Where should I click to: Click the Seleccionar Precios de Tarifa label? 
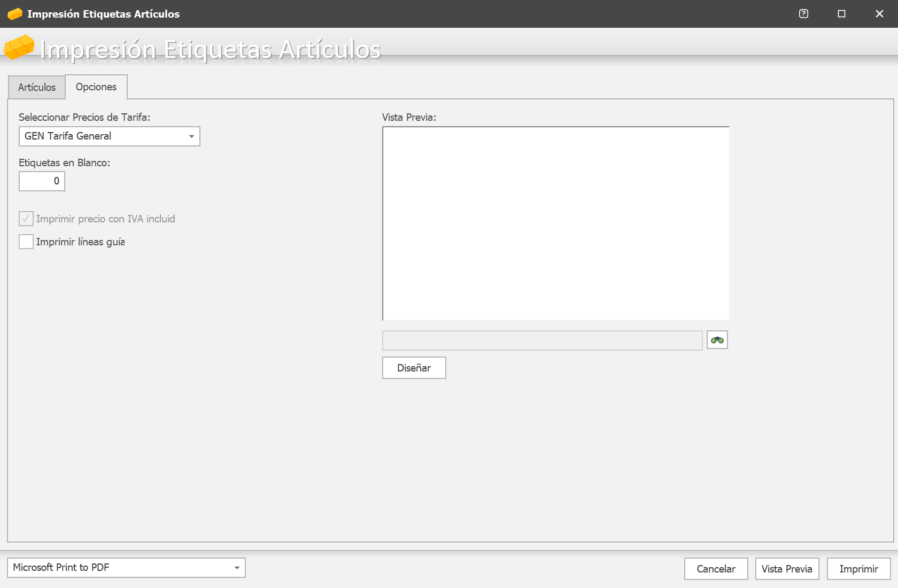(x=84, y=117)
